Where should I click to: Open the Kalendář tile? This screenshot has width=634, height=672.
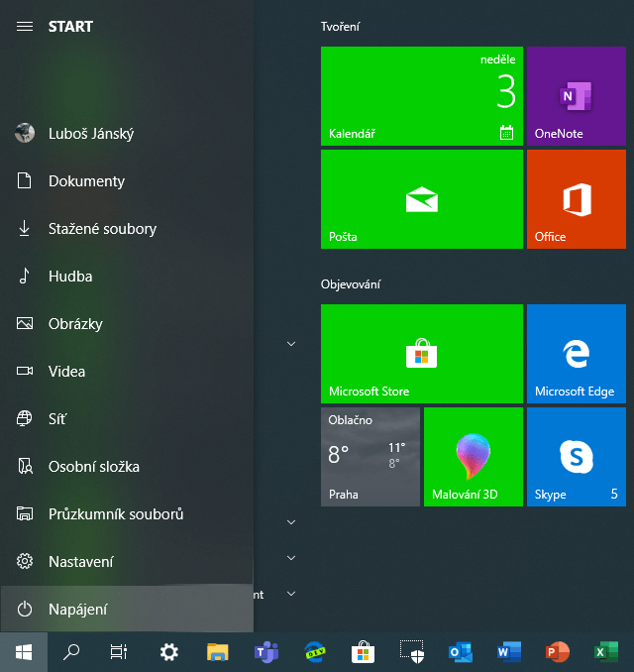[x=421, y=96]
